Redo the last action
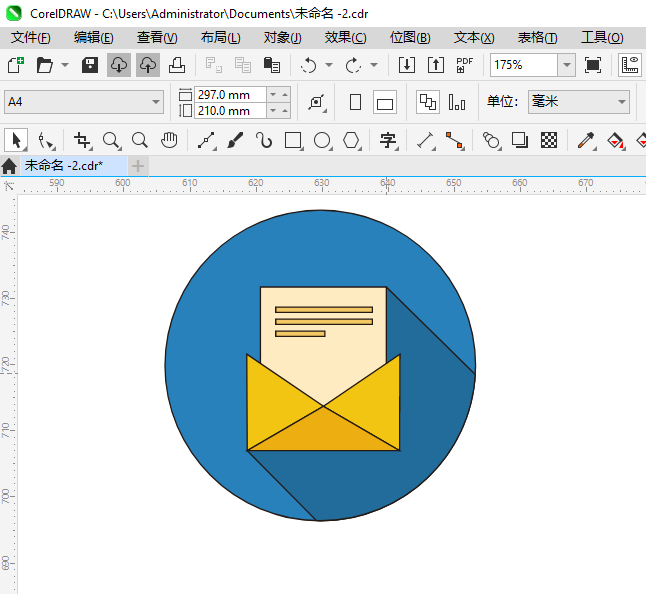This screenshot has height=594, width=646. point(353,65)
